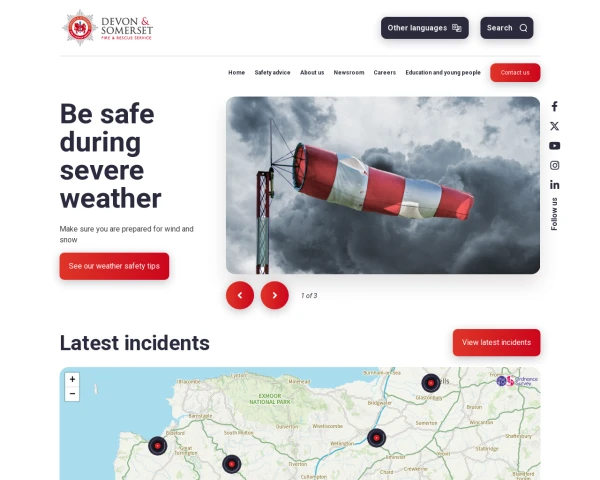The image size is (600, 480).
Task: Open Education and young people menu
Action: [x=443, y=72]
